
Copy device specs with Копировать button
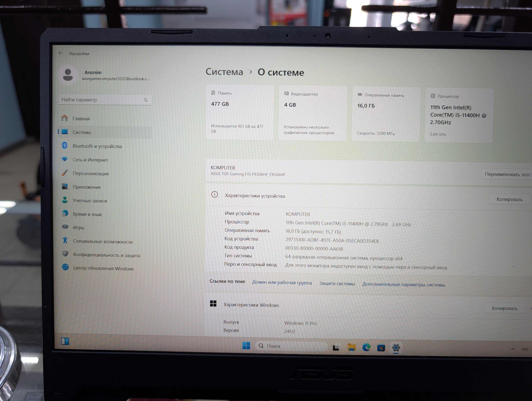pyautogui.click(x=509, y=199)
